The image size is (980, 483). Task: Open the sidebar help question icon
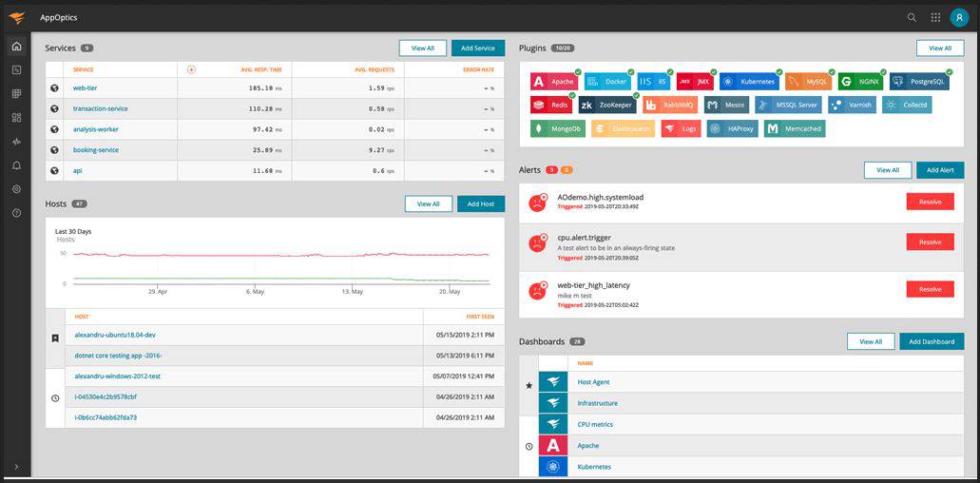pyautogui.click(x=16, y=213)
